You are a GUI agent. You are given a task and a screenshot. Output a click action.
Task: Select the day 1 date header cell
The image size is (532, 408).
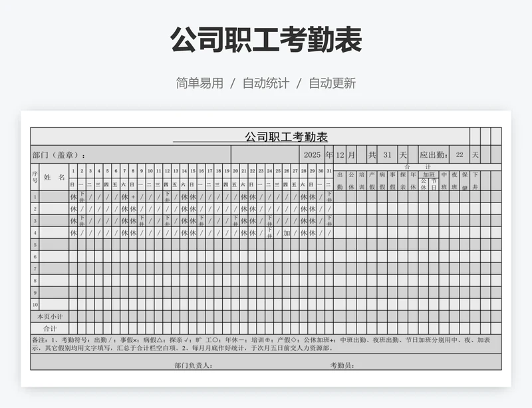click(73, 171)
